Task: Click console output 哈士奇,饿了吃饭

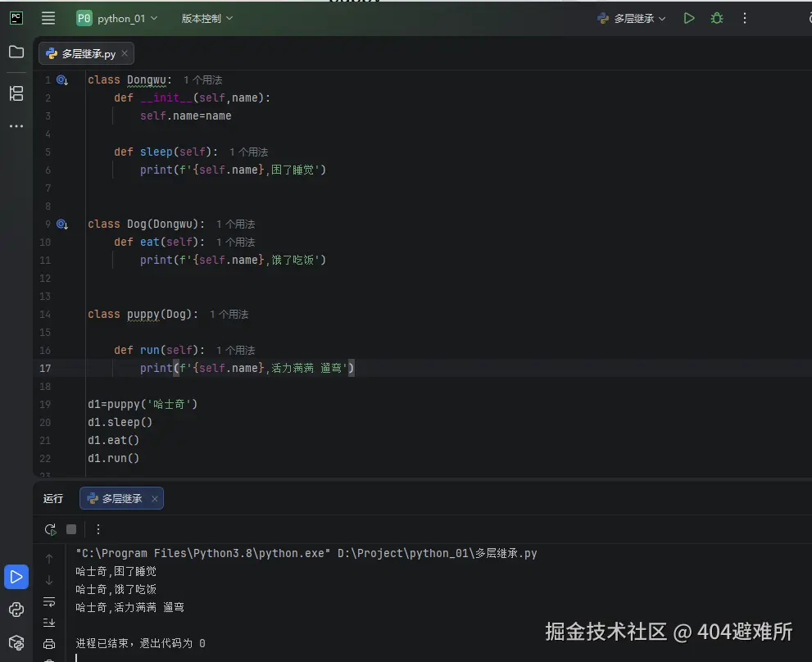Action: [x=116, y=589]
